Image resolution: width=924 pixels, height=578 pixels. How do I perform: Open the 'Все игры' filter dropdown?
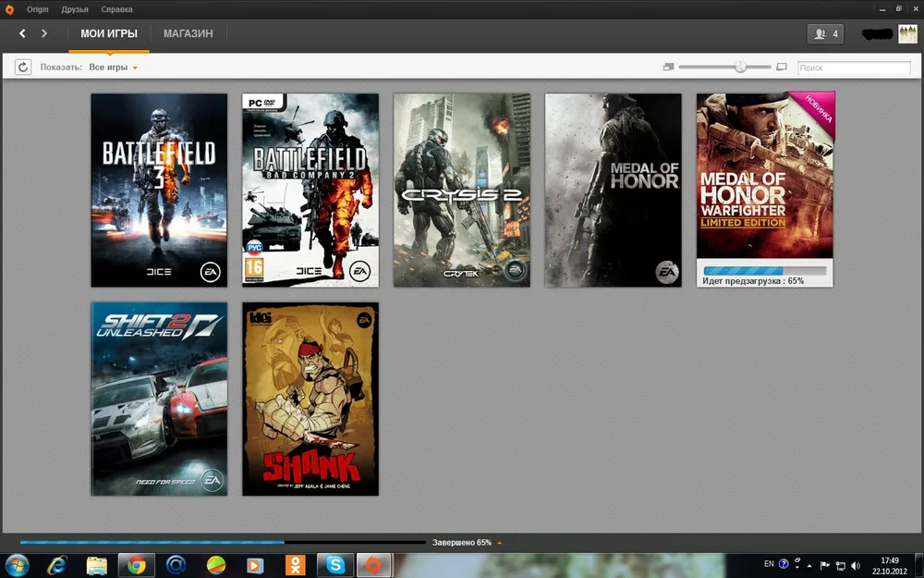(113, 68)
